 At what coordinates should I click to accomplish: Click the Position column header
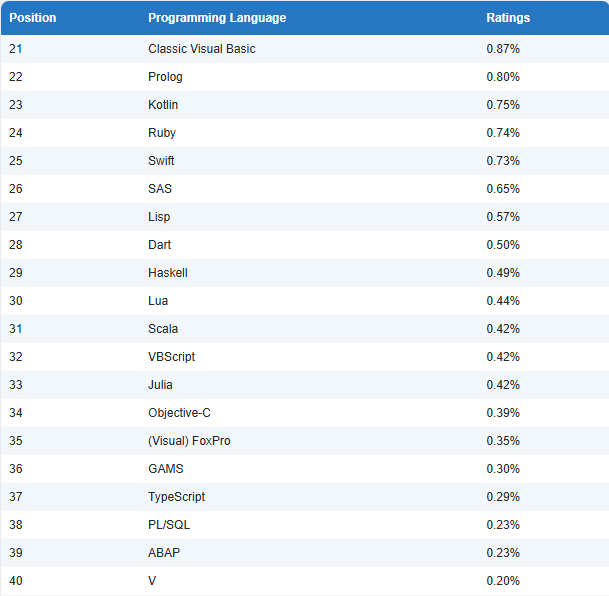point(33,18)
